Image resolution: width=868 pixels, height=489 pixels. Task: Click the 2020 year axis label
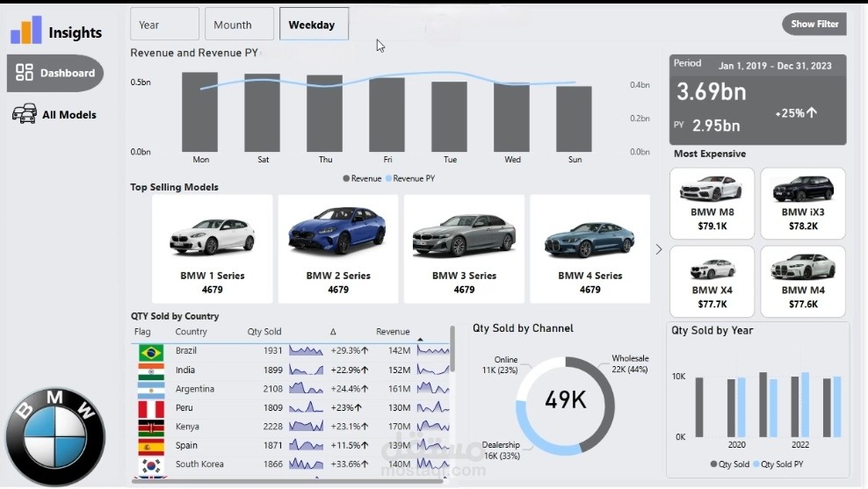click(x=736, y=444)
